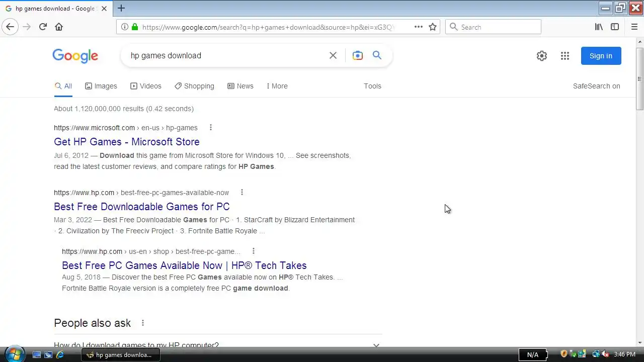Image resolution: width=644 pixels, height=362 pixels.
Task: Click the www.hp.com best-free-pc-games-available-now URL
Action: [x=141, y=193]
